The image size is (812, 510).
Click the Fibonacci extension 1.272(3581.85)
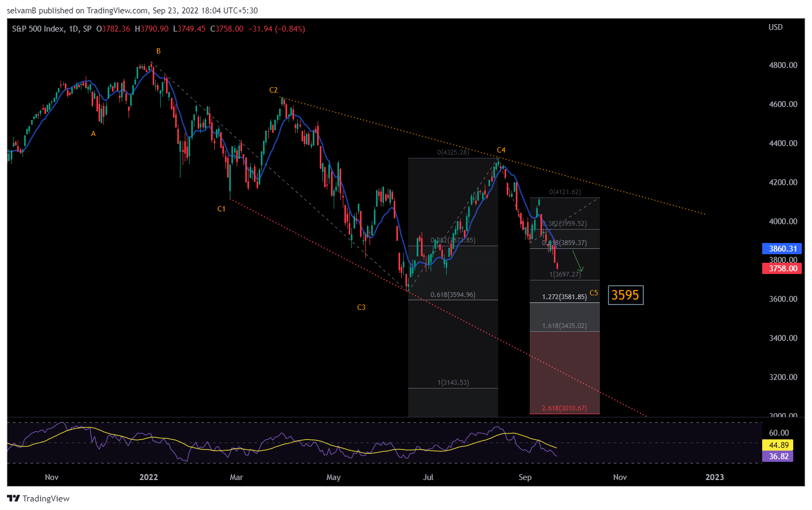[x=565, y=297]
